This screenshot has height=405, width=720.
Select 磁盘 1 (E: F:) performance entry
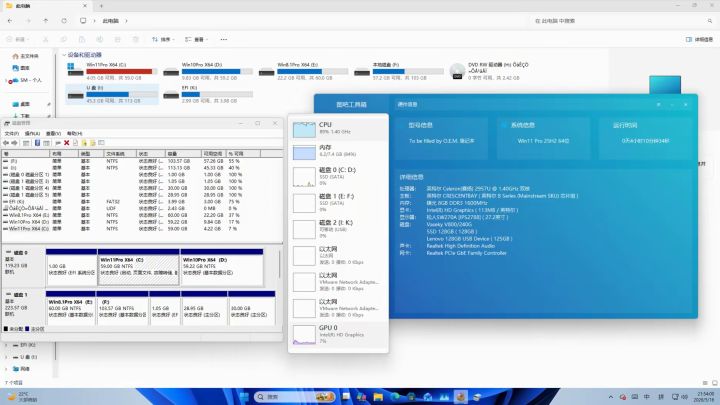click(338, 202)
